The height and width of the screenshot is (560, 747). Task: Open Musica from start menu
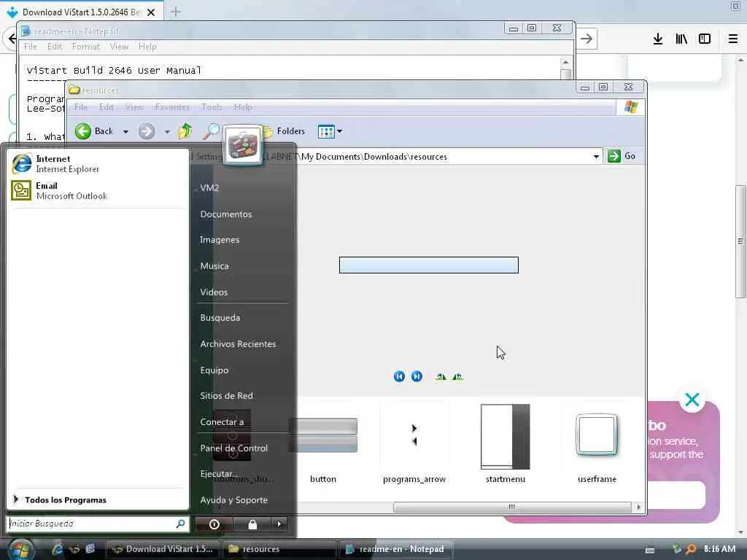(x=214, y=265)
